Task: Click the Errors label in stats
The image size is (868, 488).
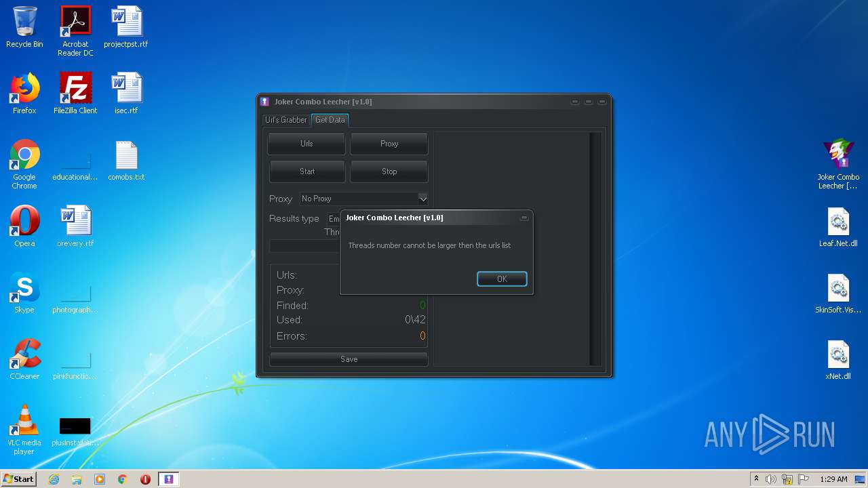Action: [292, 336]
